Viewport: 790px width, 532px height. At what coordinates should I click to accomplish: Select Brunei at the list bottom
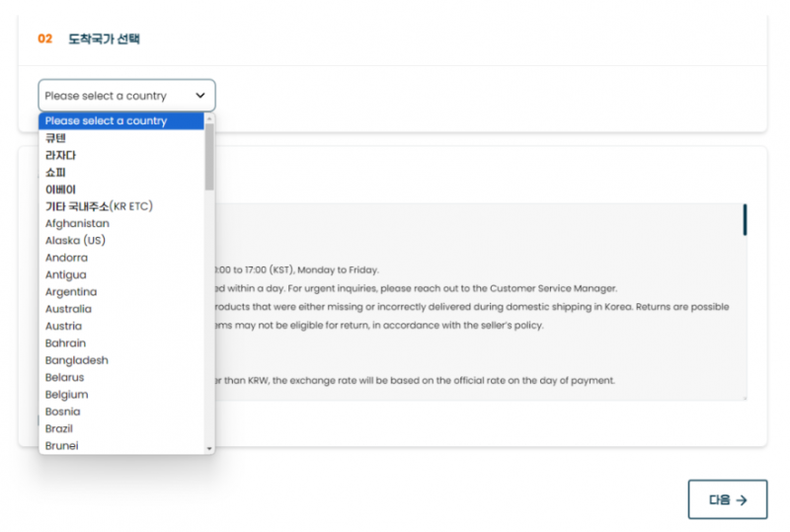tap(121, 446)
